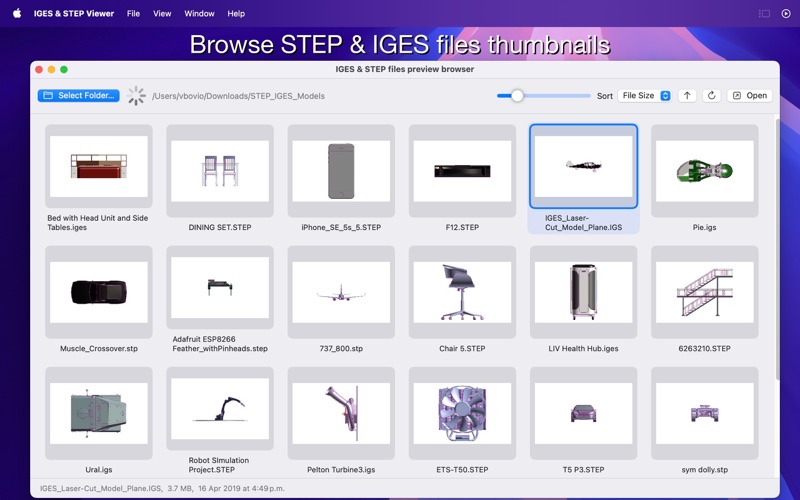The image size is (800, 500).
Task: Click the vertical scrollbar of browser
Action: pos(777,249)
